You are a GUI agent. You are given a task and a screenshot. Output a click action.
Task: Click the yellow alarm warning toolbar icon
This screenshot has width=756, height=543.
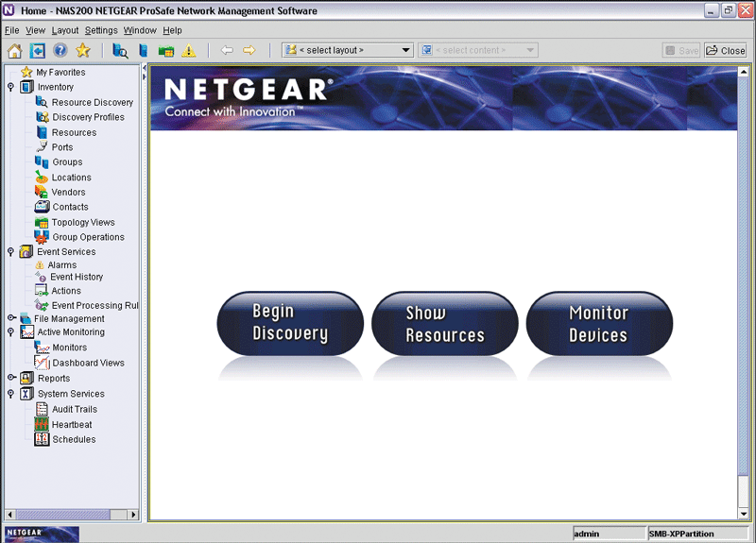pyautogui.click(x=189, y=51)
